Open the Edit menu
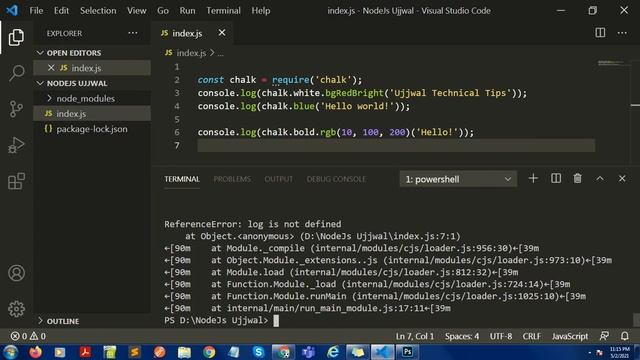The image size is (640, 360). 61,11
